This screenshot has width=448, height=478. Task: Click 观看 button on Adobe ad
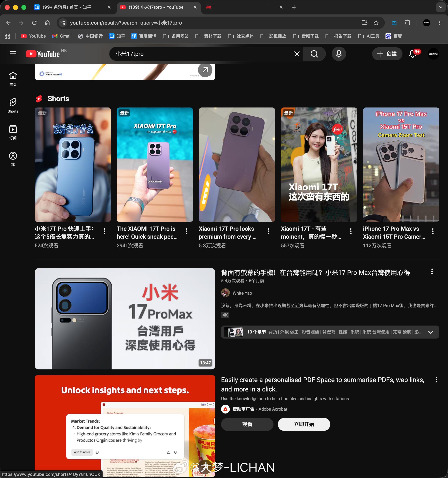tap(247, 424)
